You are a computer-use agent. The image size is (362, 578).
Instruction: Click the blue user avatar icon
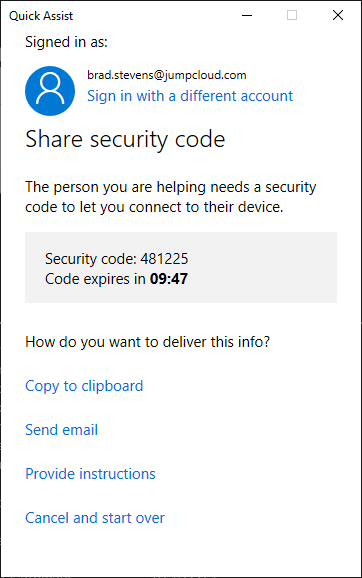point(50,91)
